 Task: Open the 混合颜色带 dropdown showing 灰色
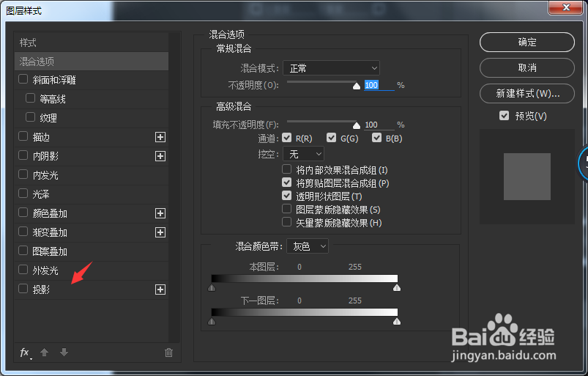[308, 246]
